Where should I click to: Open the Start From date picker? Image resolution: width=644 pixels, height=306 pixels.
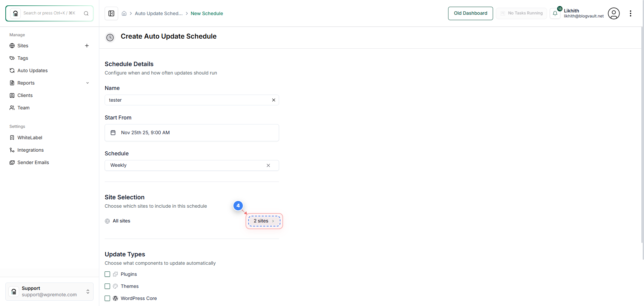pyautogui.click(x=192, y=133)
